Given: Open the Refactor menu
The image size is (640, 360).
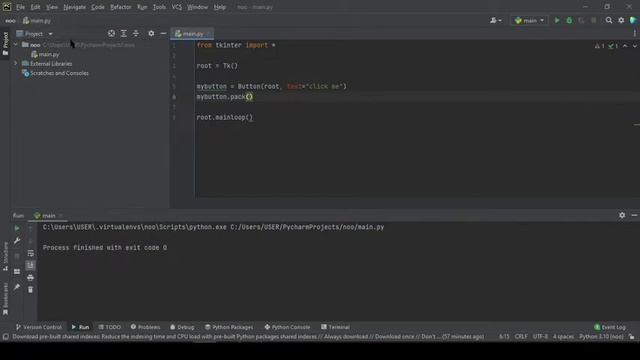Looking at the screenshot, I should click(x=121, y=7).
